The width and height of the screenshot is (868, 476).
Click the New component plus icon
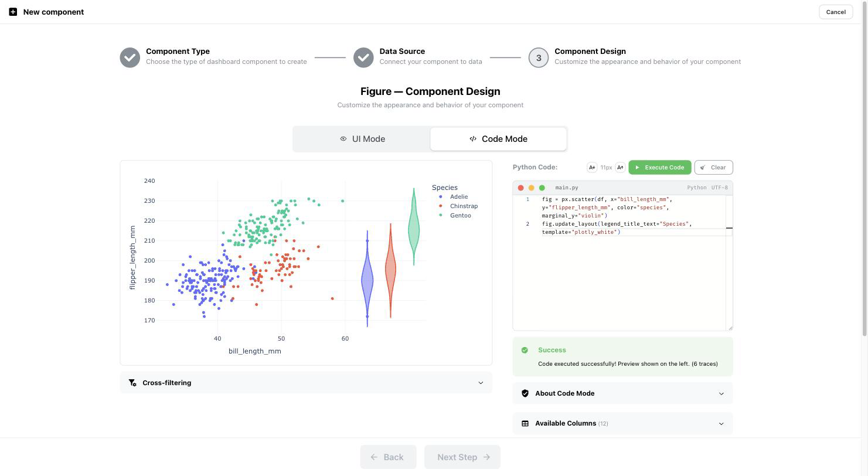coord(13,12)
